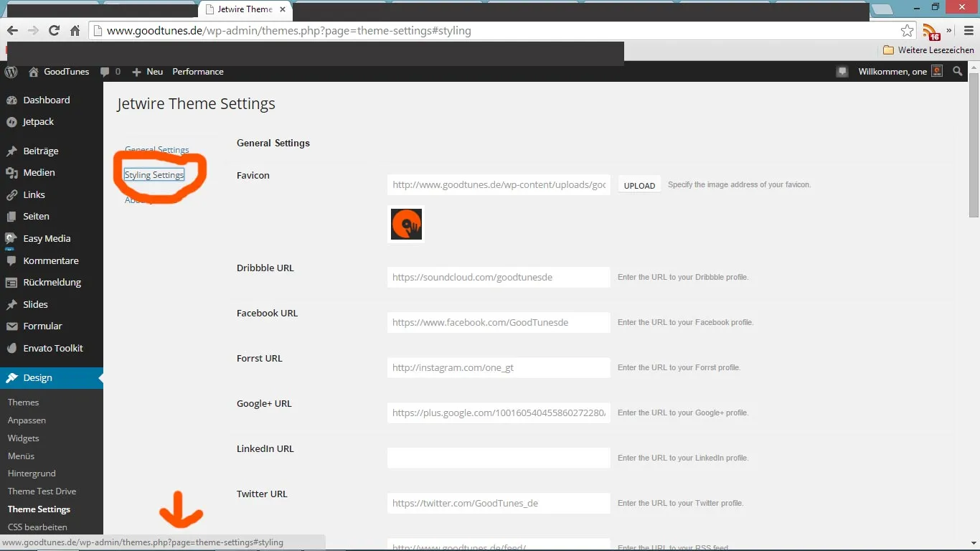
Task: Click the page vertical scrollbar
Action: coord(974,305)
